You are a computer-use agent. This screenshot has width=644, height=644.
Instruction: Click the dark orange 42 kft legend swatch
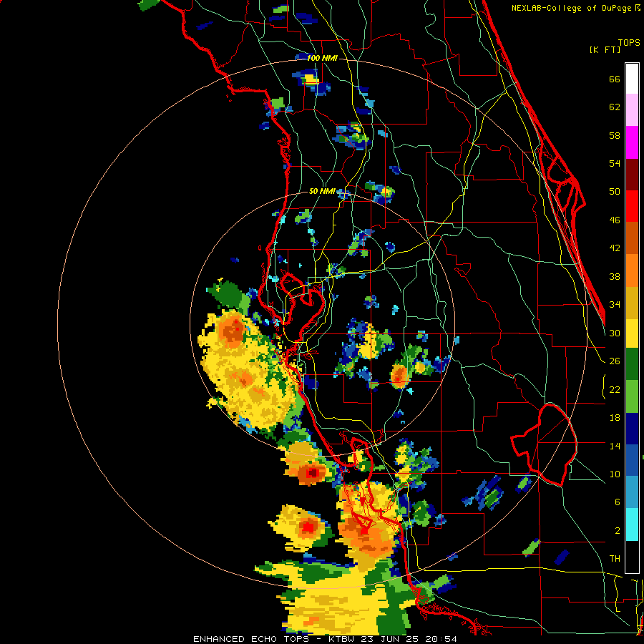click(x=632, y=238)
